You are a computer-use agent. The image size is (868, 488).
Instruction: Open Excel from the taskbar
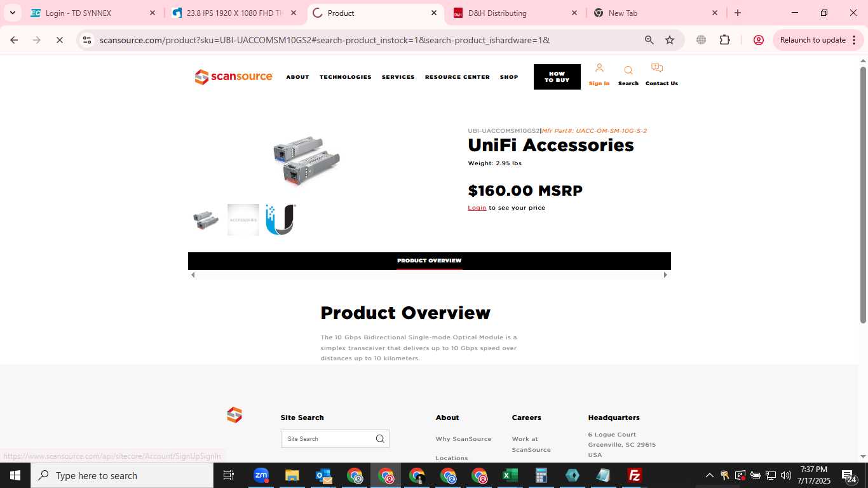(510, 475)
